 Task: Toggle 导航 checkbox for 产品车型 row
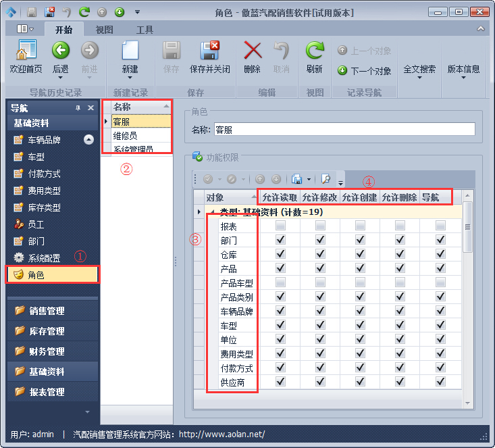pyautogui.click(x=440, y=282)
